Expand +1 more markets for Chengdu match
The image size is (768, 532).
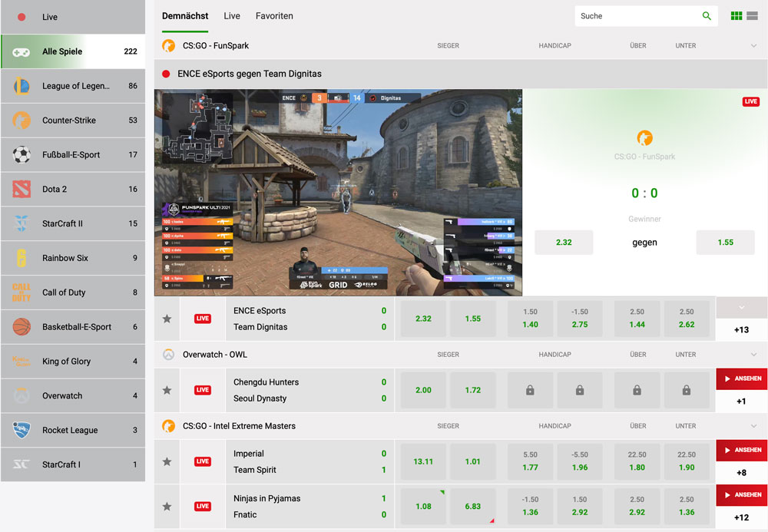[742, 401]
